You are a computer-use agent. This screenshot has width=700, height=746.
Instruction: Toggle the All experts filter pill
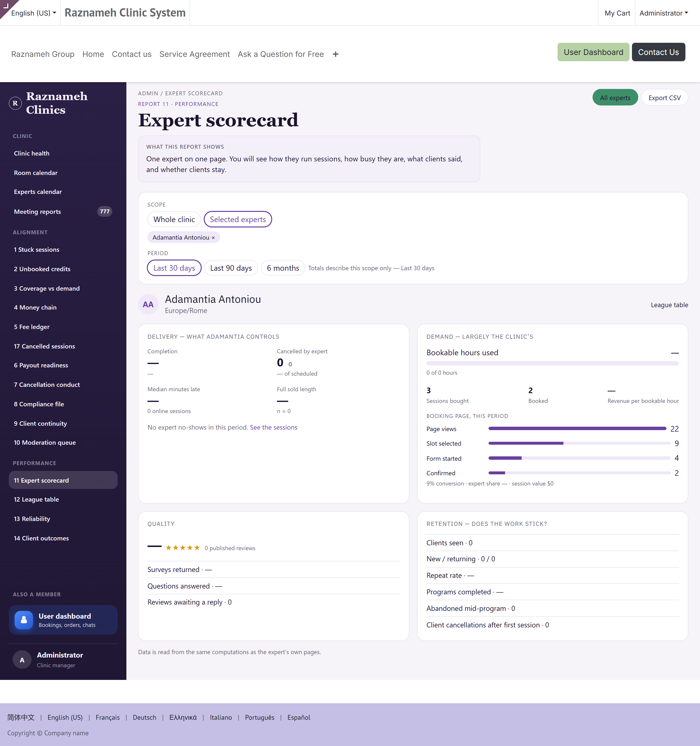(615, 98)
